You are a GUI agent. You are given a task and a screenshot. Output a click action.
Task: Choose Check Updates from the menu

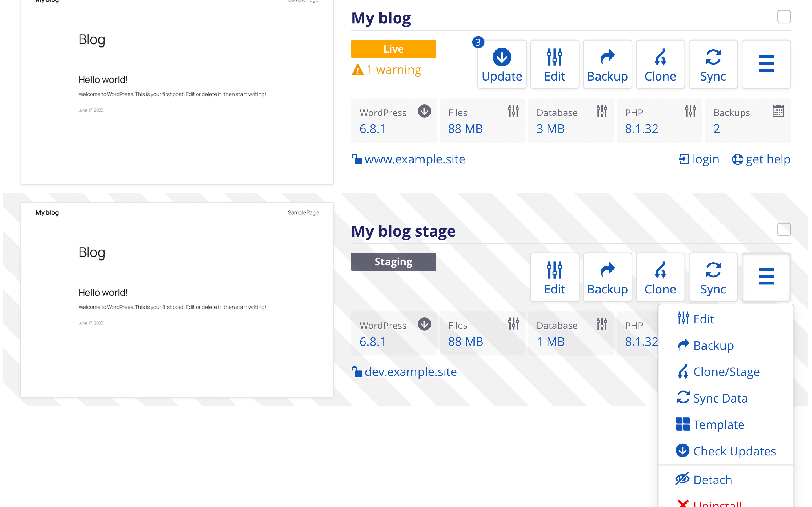point(726,451)
